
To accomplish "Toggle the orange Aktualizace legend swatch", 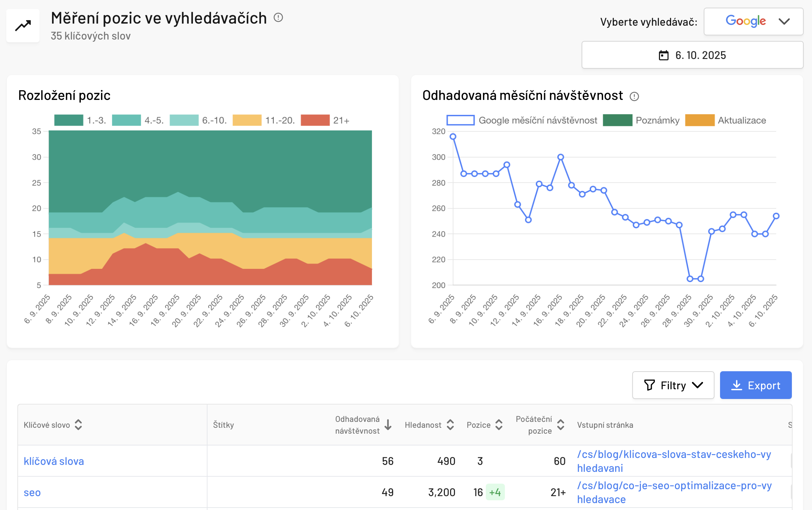I will 700,120.
